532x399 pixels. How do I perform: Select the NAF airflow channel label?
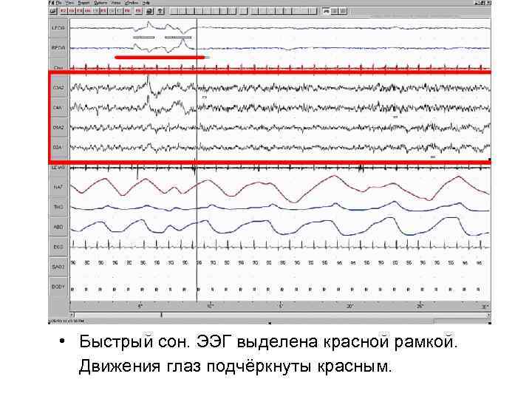coord(58,187)
